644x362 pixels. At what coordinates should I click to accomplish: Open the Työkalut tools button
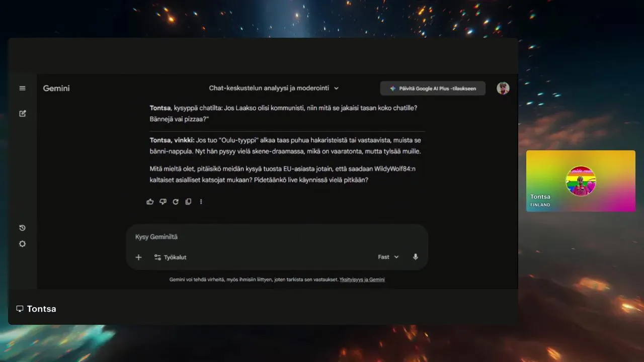point(170,257)
